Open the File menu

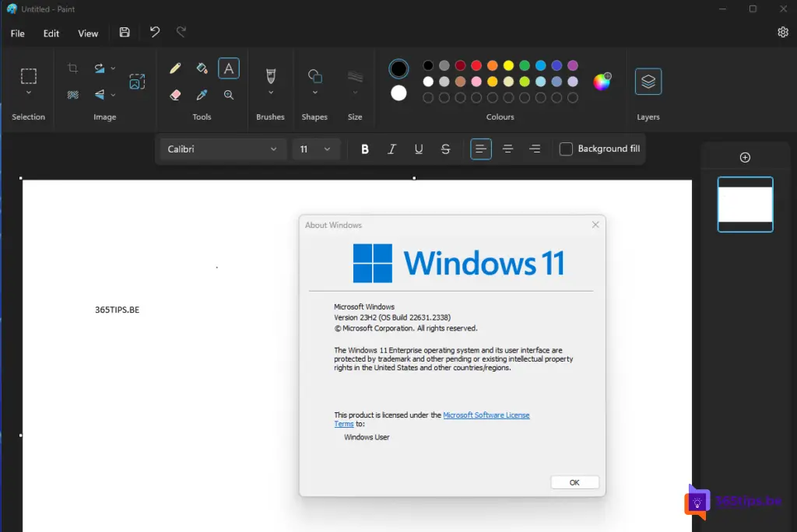(x=17, y=33)
